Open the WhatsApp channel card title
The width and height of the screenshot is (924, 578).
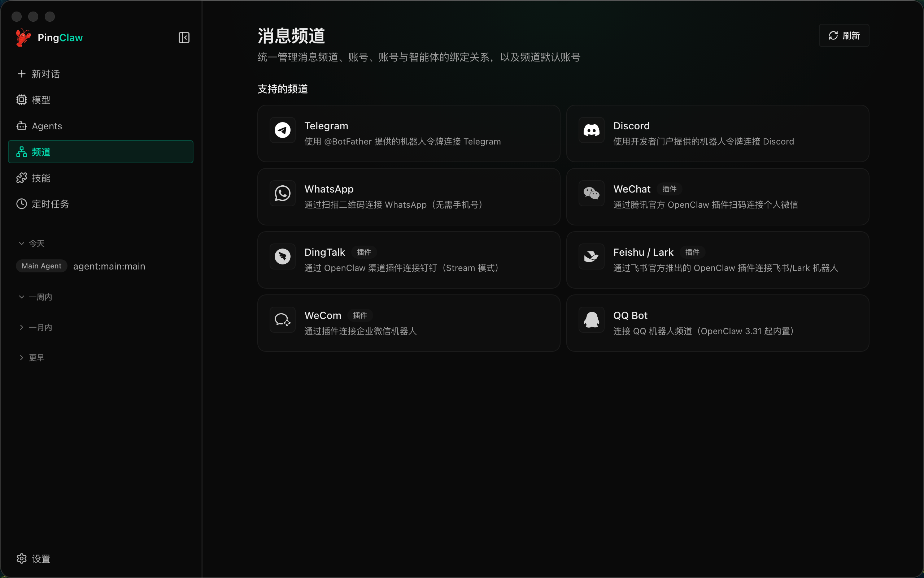(x=329, y=189)
